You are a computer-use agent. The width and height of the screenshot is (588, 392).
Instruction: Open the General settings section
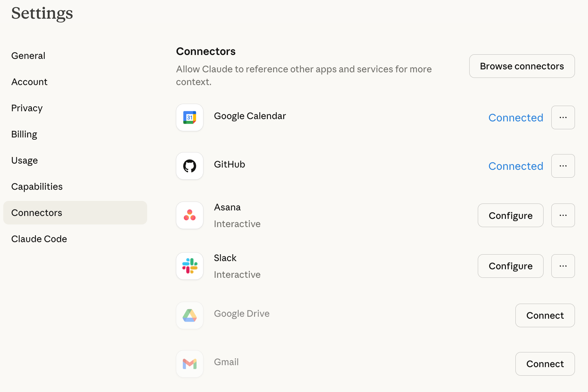tap(28, 56)
